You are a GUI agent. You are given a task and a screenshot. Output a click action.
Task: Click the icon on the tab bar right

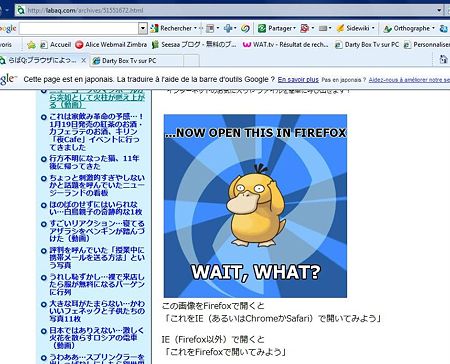coord(443,60)
